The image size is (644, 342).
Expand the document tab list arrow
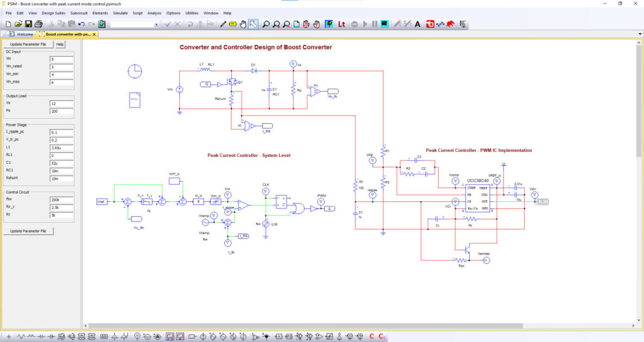(x=640, y=34)
